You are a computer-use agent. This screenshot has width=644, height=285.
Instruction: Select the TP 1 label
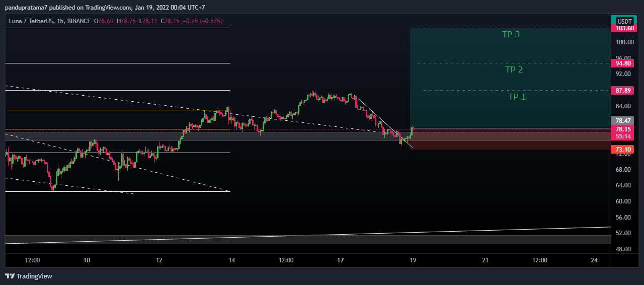coord(517,97)
